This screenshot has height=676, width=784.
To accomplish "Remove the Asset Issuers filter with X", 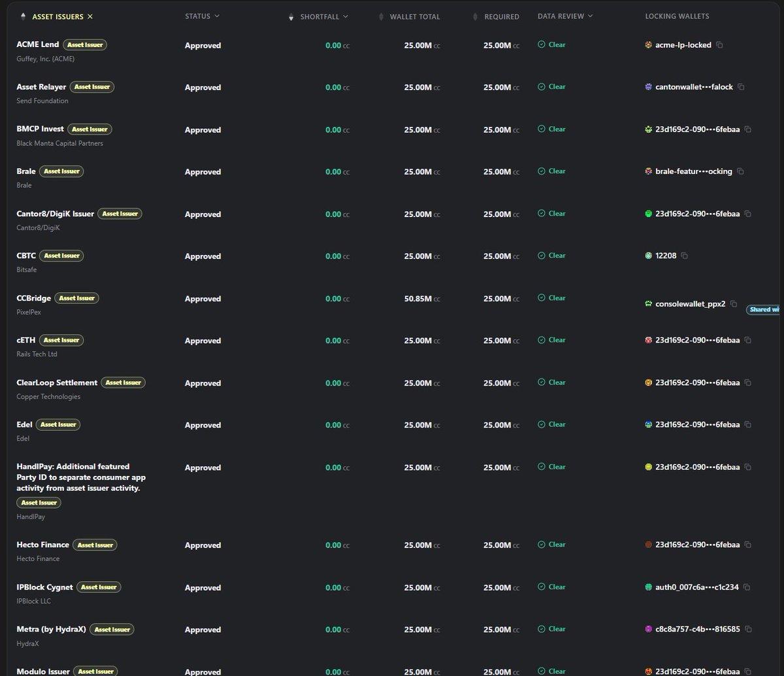I will [x=90, y=16].
